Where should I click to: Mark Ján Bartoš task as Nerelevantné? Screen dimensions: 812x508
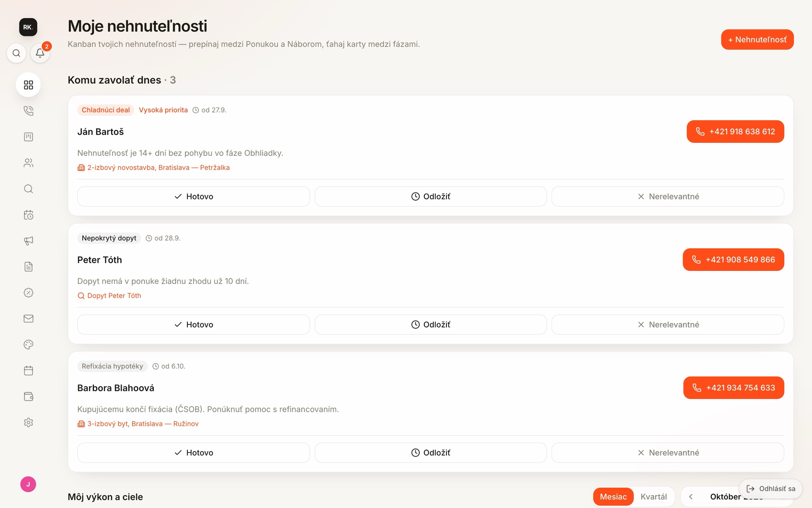pyautogui.click(x=668, y=196)
